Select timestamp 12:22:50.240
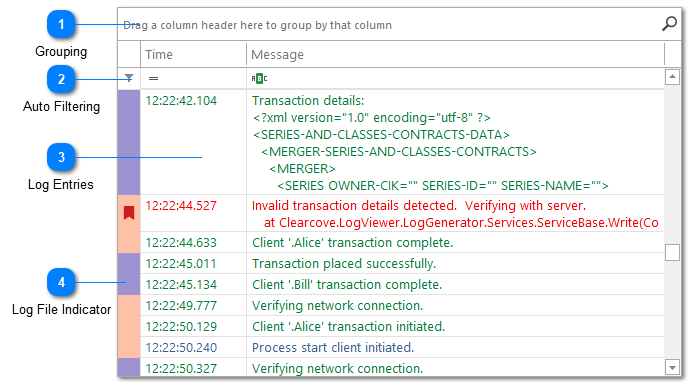The width and height of the screenshot is (691, 386). click(x=181, y=348)
